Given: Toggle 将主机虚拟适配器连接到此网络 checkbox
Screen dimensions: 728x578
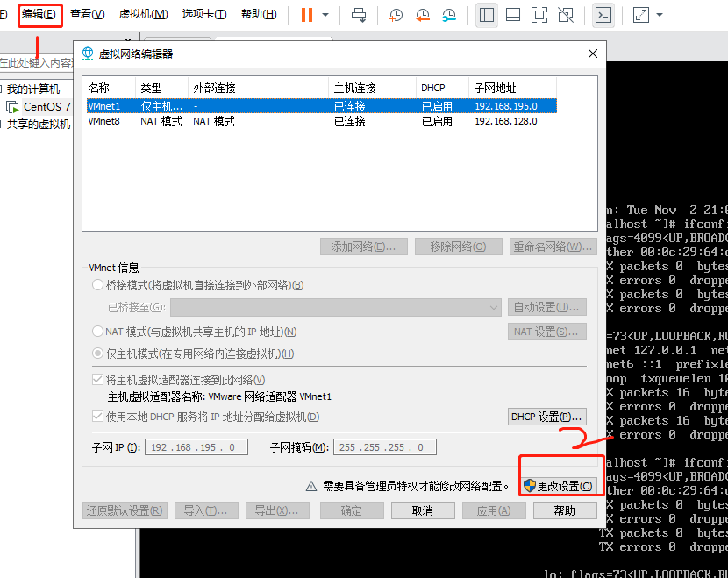Looking at the screenshot, I should (x=97, y=380).
